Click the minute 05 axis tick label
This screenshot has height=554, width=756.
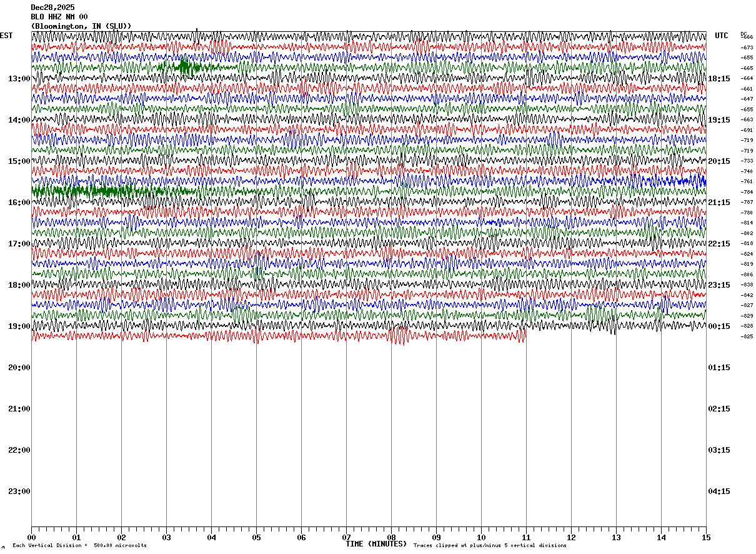point(256,538)
